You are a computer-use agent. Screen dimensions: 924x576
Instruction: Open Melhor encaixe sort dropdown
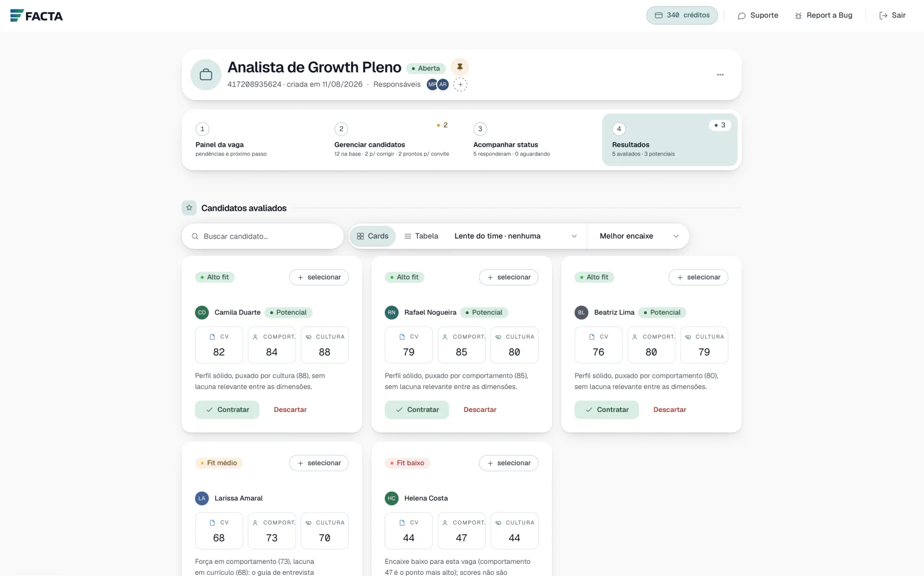pyautogui.click(x=639, y=236)
